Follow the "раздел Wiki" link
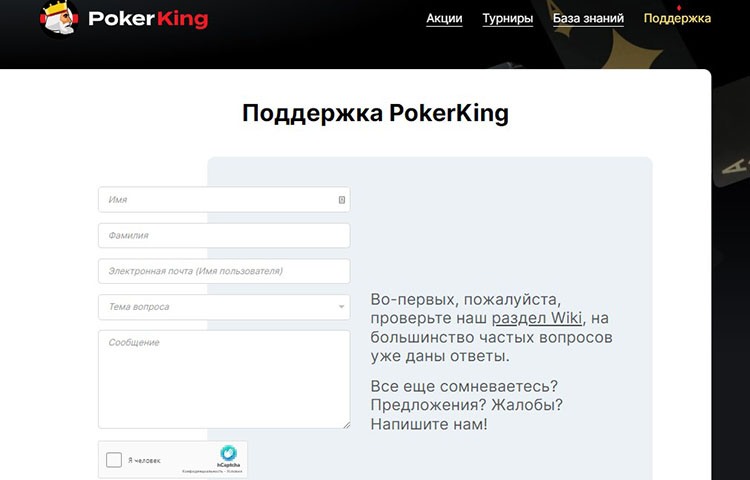The height and width of the screenshot is (480, 750). (537, 318)
